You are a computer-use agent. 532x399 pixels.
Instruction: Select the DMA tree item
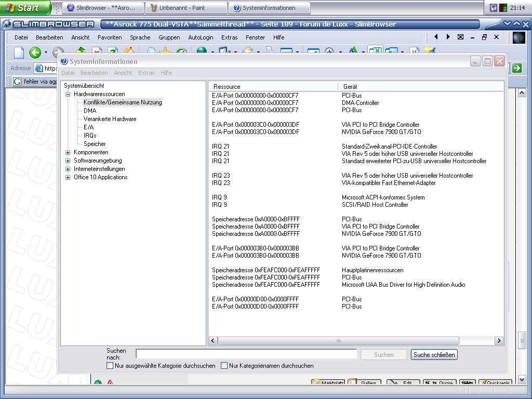pyautogui.click(x=90, y=111)
